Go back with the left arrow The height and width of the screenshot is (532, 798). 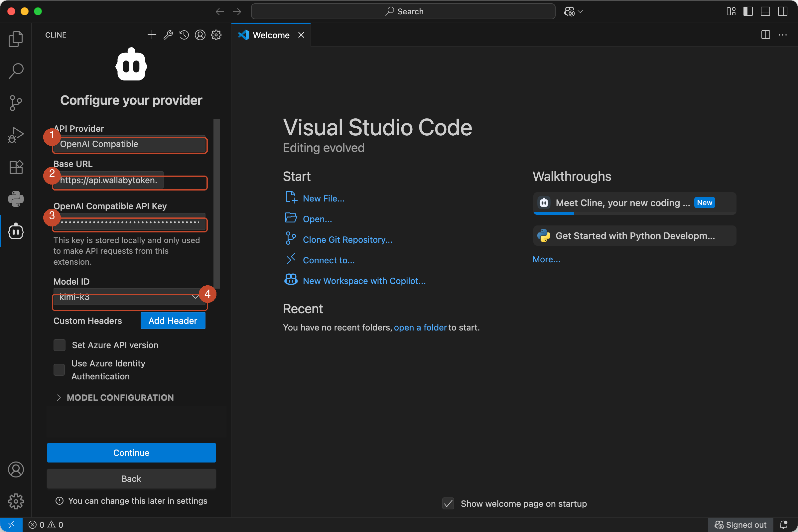tap(219, 12)
